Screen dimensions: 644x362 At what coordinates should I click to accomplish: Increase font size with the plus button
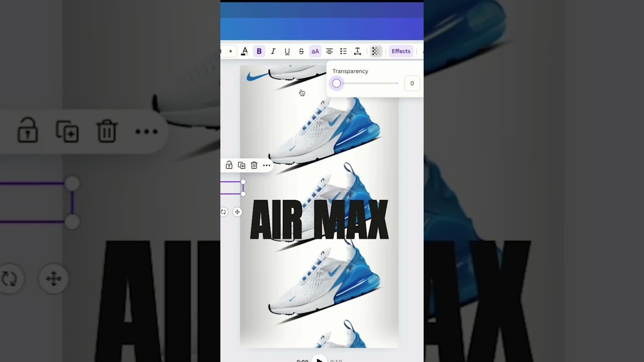click(230, 51)
